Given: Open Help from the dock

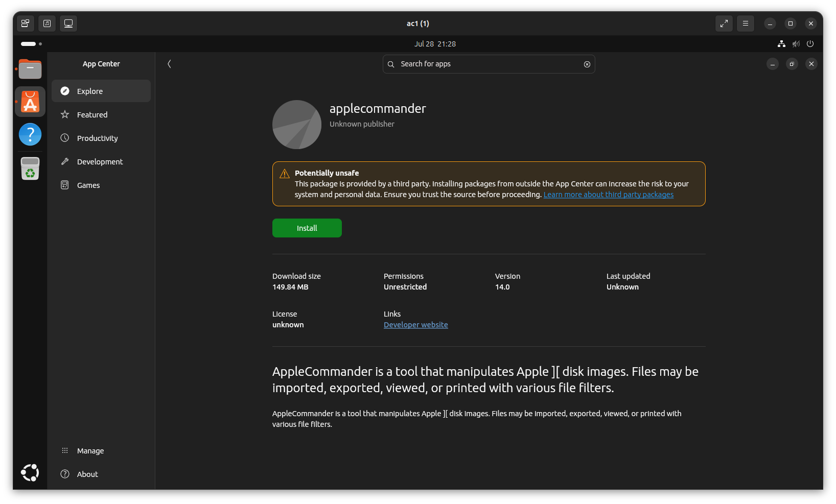Looking at the screenshot, I should 30,134.
